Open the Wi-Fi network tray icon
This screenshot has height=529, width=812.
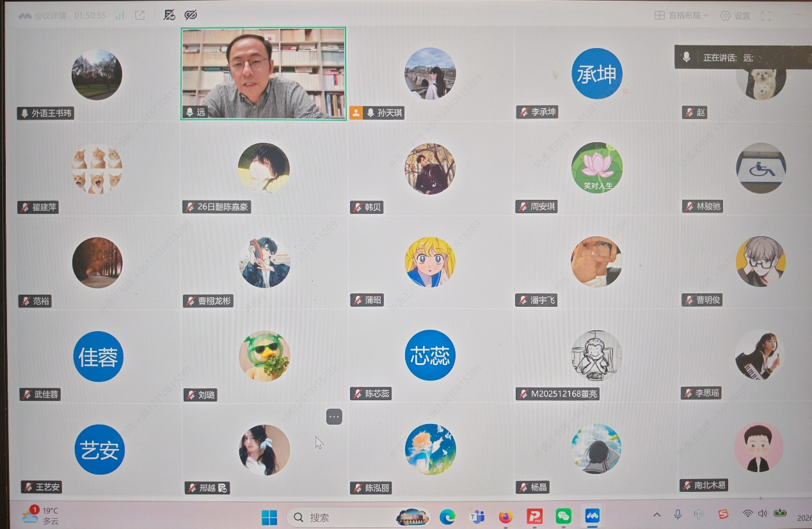[x=747, y=514]
